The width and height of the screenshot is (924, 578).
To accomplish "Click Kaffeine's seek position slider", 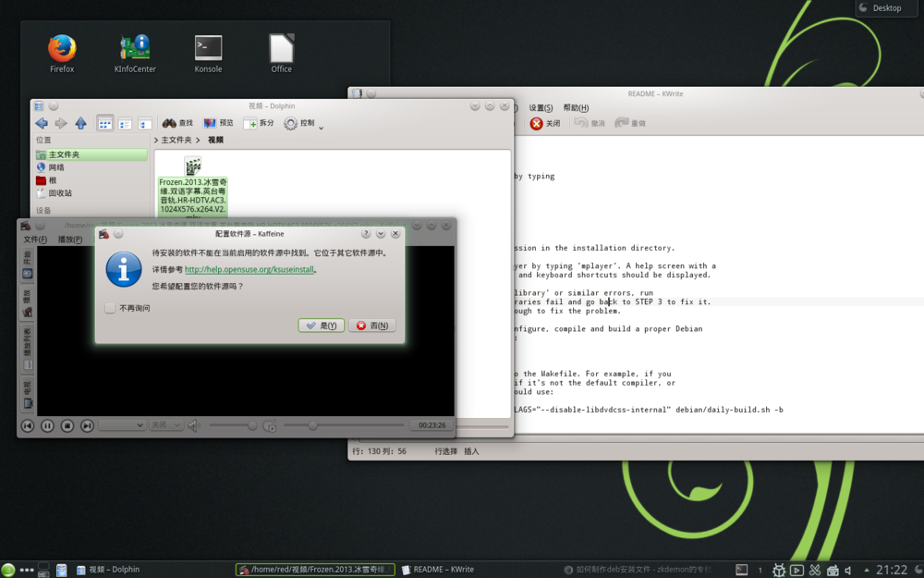I will coord(344,425).
